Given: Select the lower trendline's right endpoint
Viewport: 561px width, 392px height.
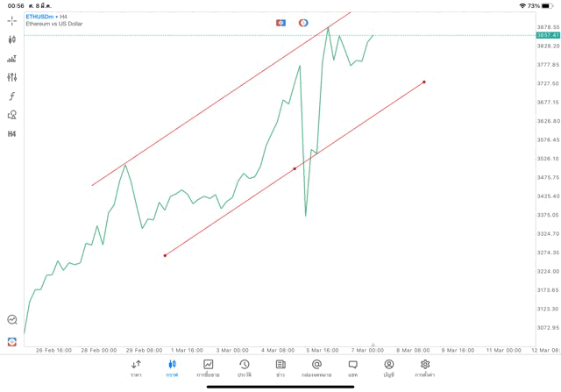Looking at the screenshot, I should [x=424, y=82].
